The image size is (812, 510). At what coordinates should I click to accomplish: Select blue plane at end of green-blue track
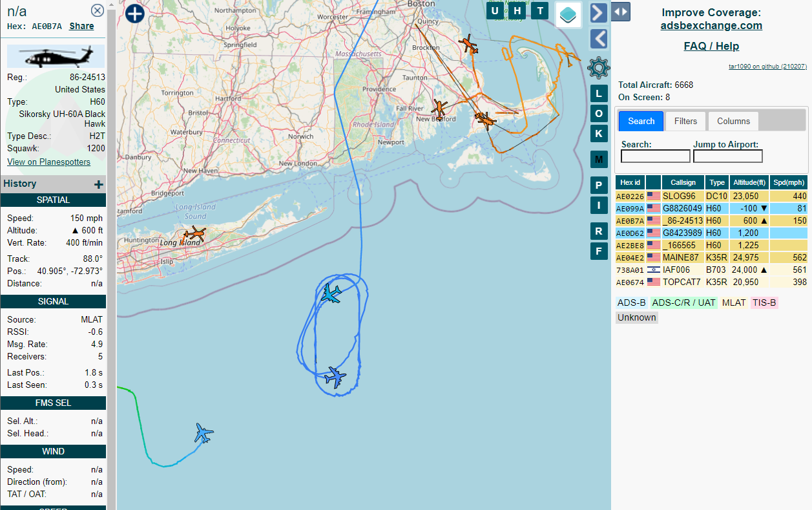[x=203, y=433]
